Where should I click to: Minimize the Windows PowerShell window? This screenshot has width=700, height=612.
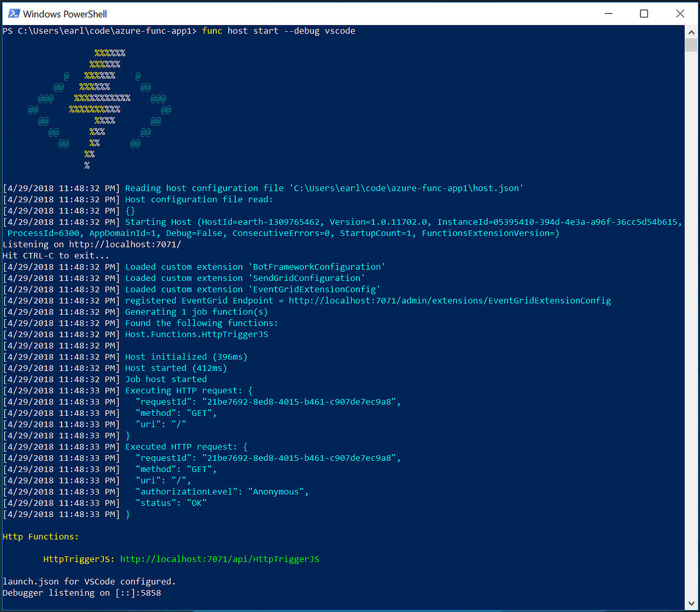click(608, 14)
